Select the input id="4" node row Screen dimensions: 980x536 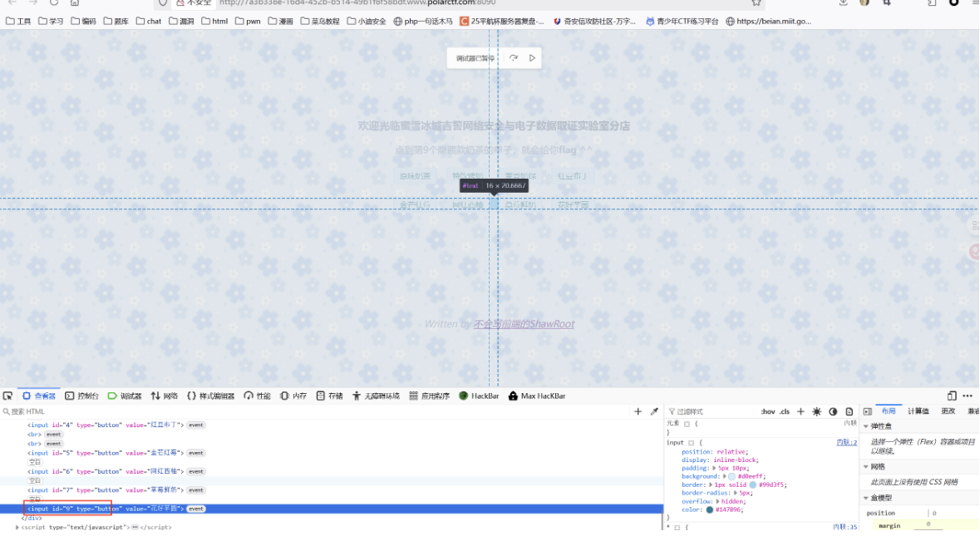click(332, 425)
